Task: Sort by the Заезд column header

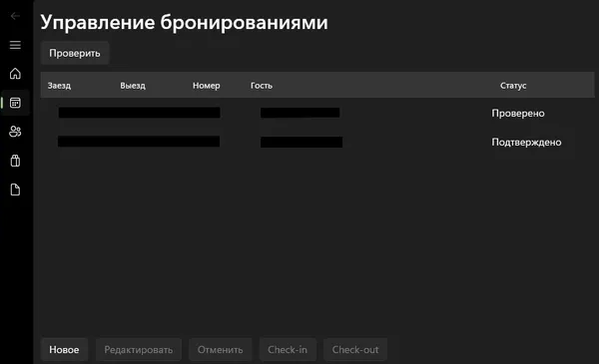Action: 59,86
